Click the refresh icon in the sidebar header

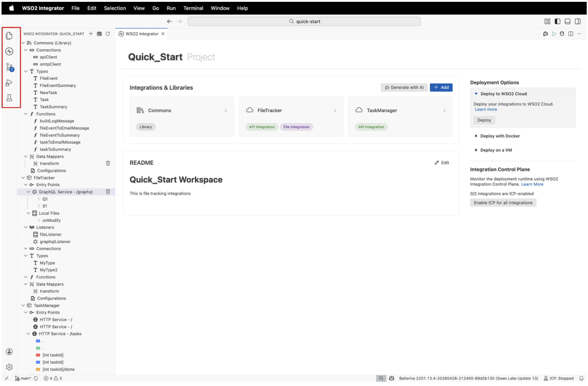[x=108, y=34]
